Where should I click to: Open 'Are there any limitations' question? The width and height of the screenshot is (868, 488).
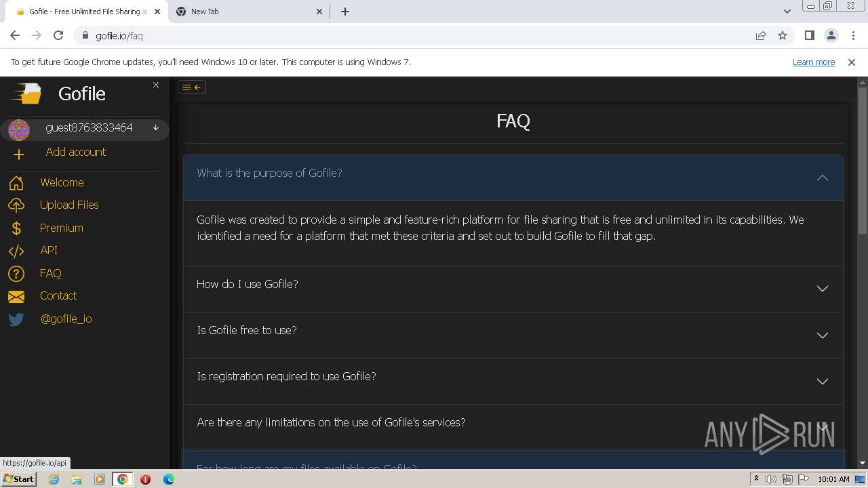pos(331,422)
